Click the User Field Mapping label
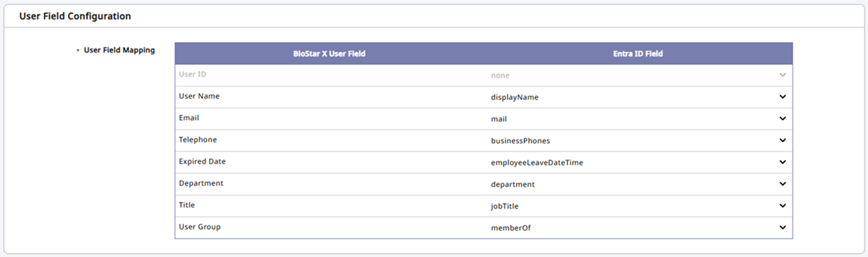868x257 pixels. tap(119, 50)
